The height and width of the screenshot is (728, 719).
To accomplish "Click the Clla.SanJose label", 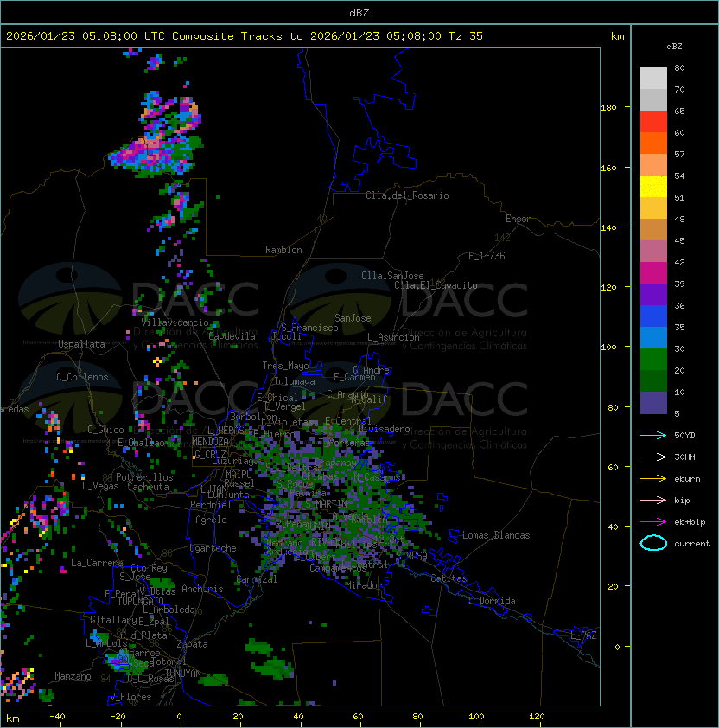I will 392,276.
